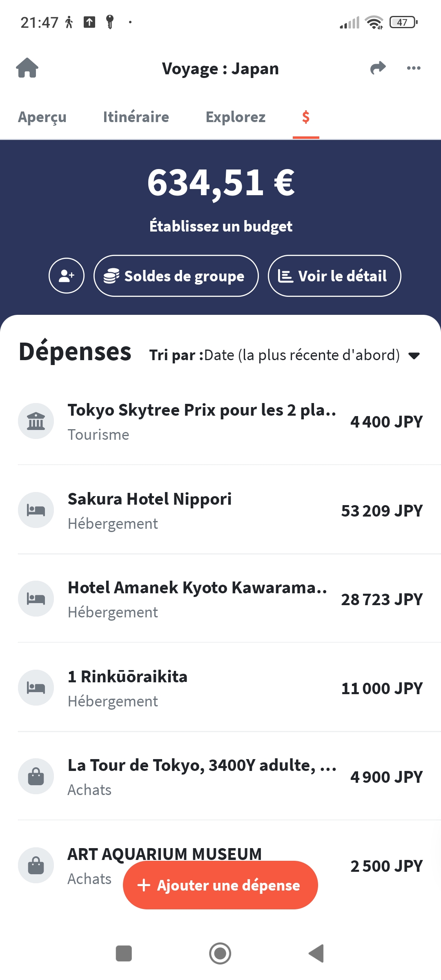Screen dimensions: 441x980
Task: Tap the Soldes de groupe button
Action: [x=176, y=276]
